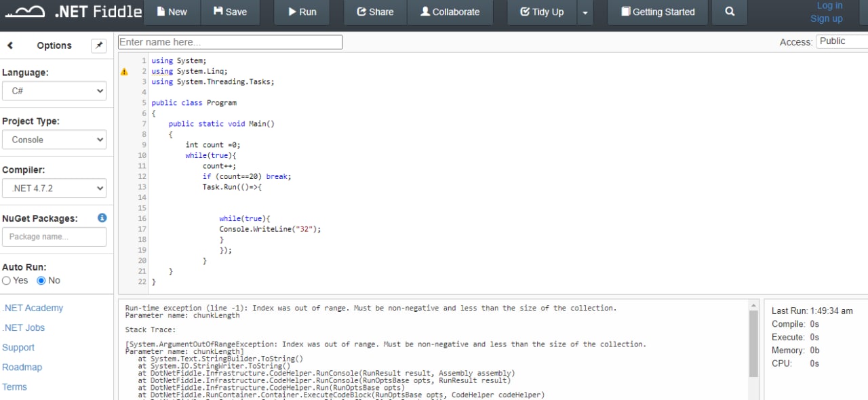The height and width of the screenshot is (400, 868).
Task: Open the Compiler dropdown showing .NET 4.7.2
Action: (54, 188)
